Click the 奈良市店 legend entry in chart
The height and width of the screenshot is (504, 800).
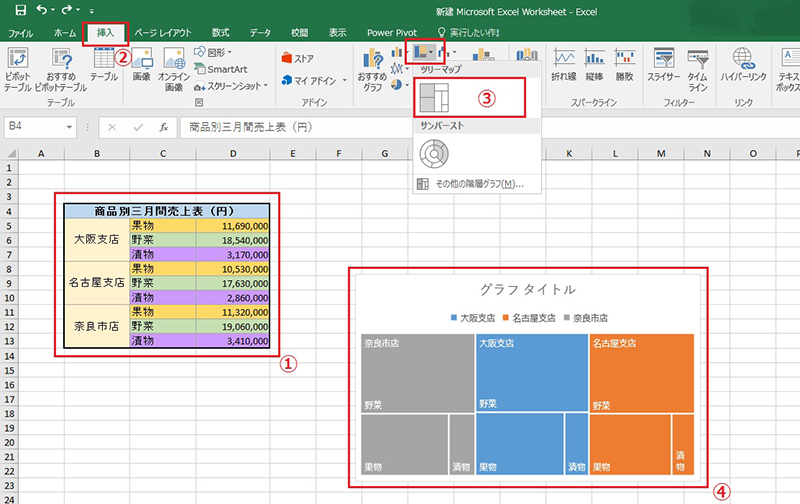coord(586,318)
